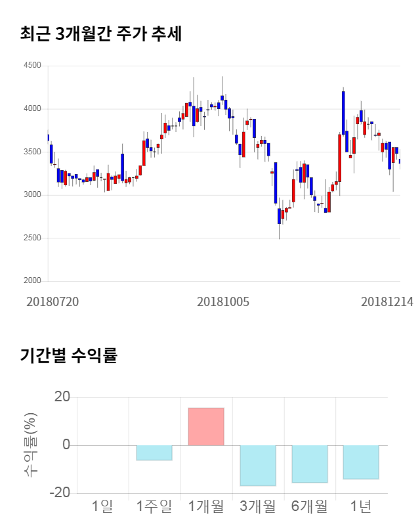The width and height of the screenshot is (420, 532).
Task: Click the 20180720 date label
Action: (52, 301)
